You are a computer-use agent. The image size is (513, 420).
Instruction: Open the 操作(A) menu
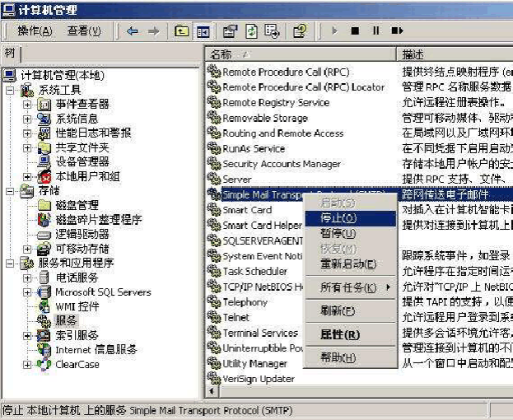pyautogui.click(x=35, y=31)
